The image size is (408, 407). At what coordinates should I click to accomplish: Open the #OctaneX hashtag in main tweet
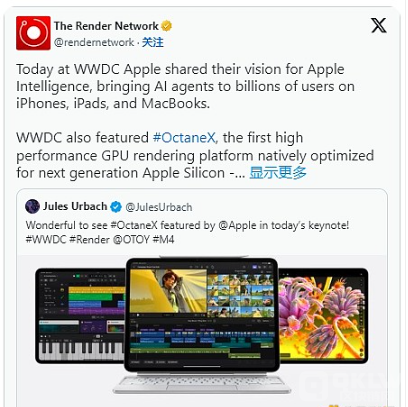[184, 138]
